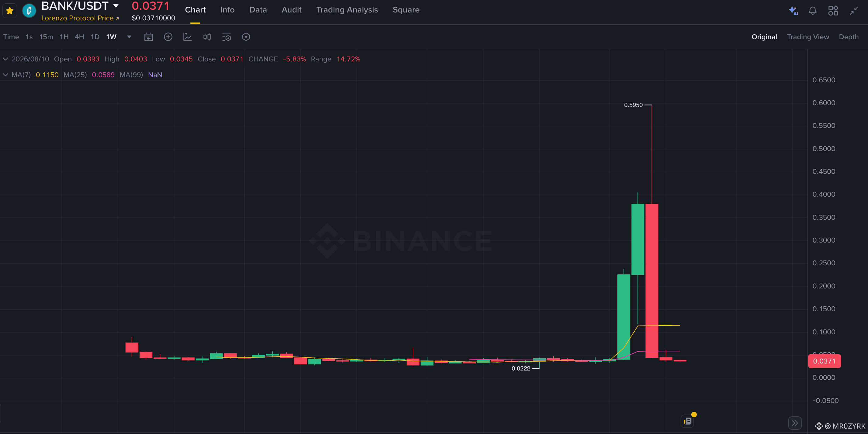This screenshot has width=868, height=434.
Task: Click the MA(25) value 0.0589
Action: [103, 75]
